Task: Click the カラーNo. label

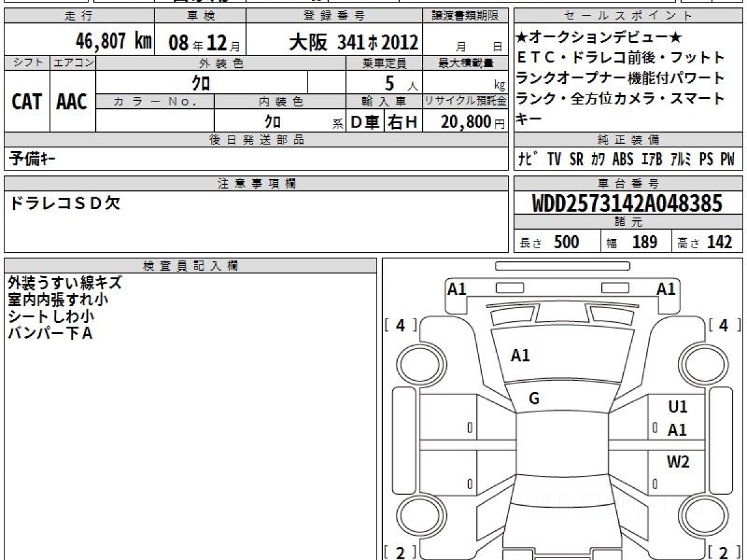Action: tap(155, 101)
